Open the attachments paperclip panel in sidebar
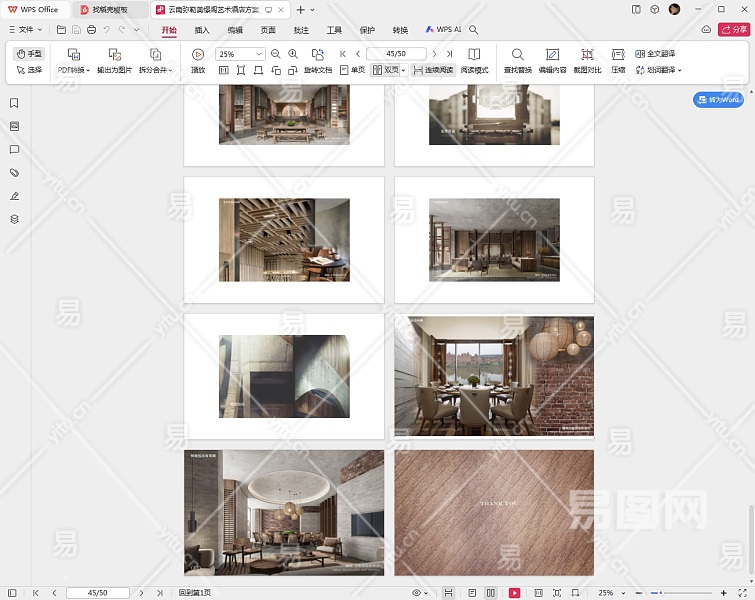The width and height of the screenshot is (755, 600). (14, 173)
